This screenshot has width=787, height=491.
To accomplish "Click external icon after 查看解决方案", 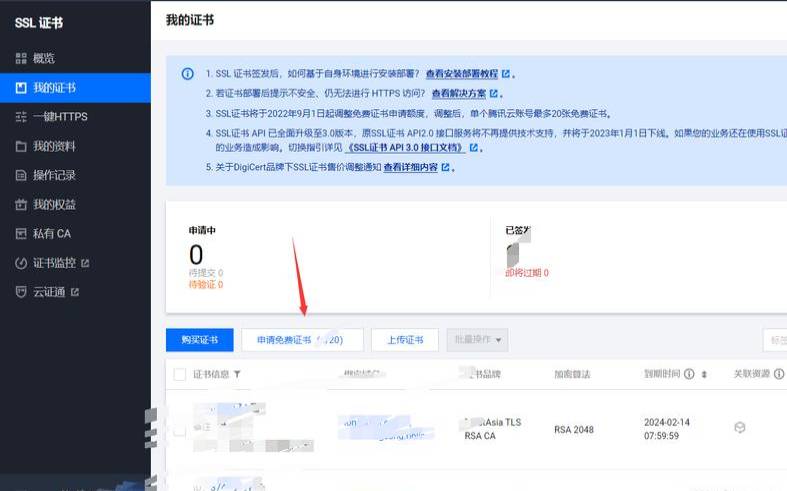I will point(494,93).
